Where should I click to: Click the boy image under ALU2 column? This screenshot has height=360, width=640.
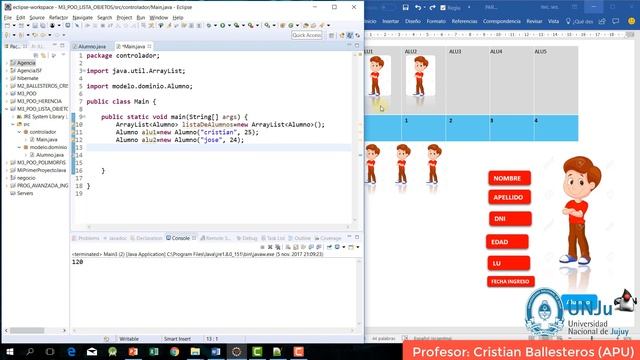[420, 76]
